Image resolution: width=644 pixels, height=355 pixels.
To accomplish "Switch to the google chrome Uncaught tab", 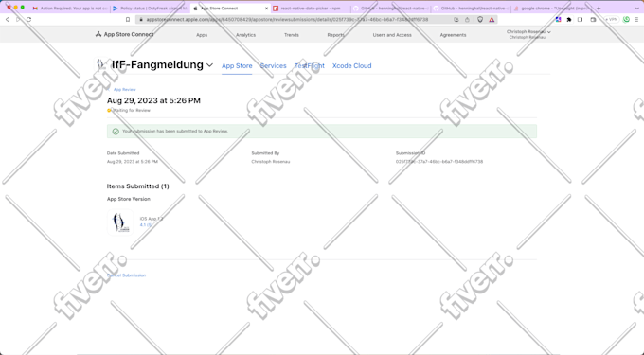I will (x=551, y=9).
